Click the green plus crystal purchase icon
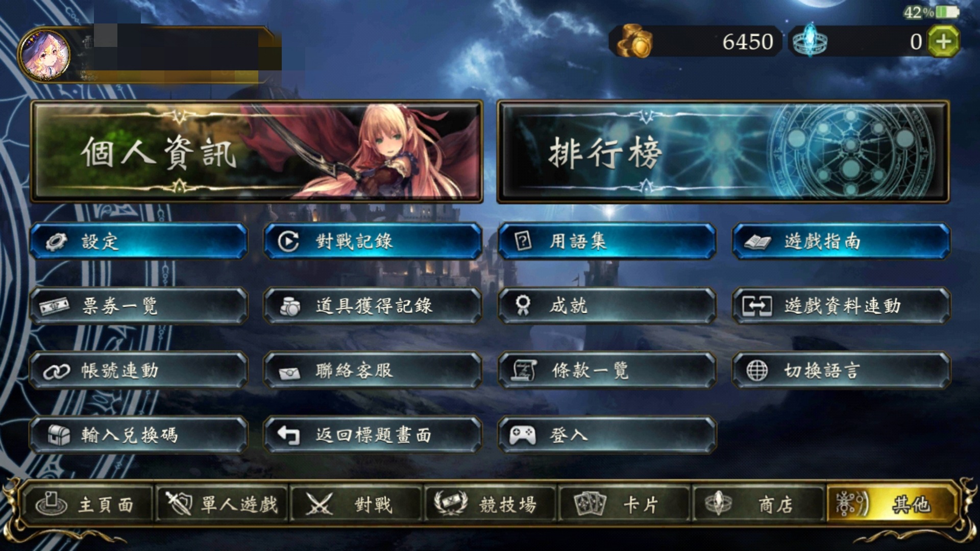This screenshot has height=551, width=980. [x=943, y=41]
